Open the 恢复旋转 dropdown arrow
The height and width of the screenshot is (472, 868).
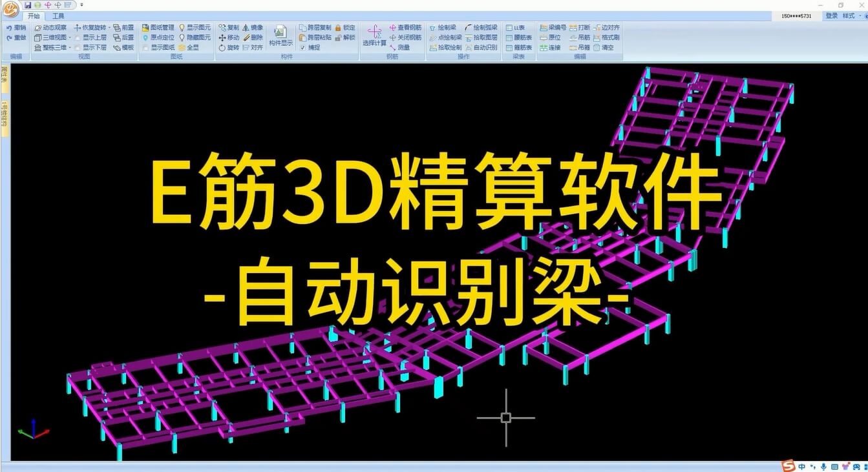pos(109,28)
